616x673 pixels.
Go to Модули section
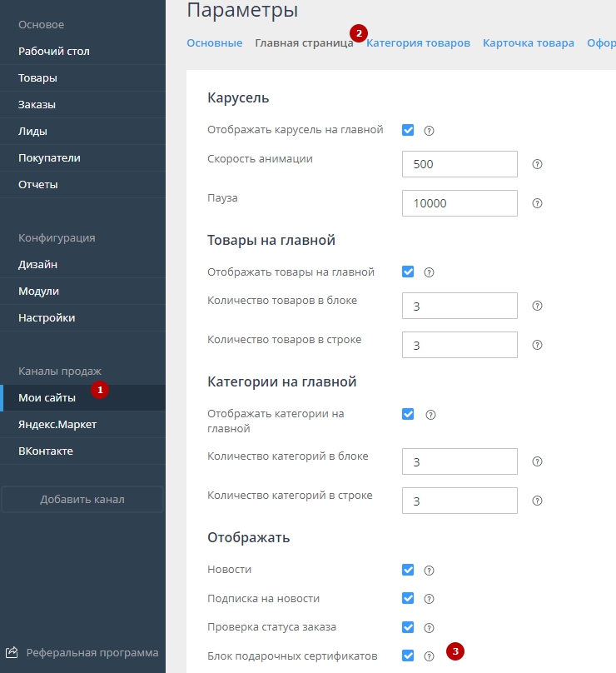[82, 291]
